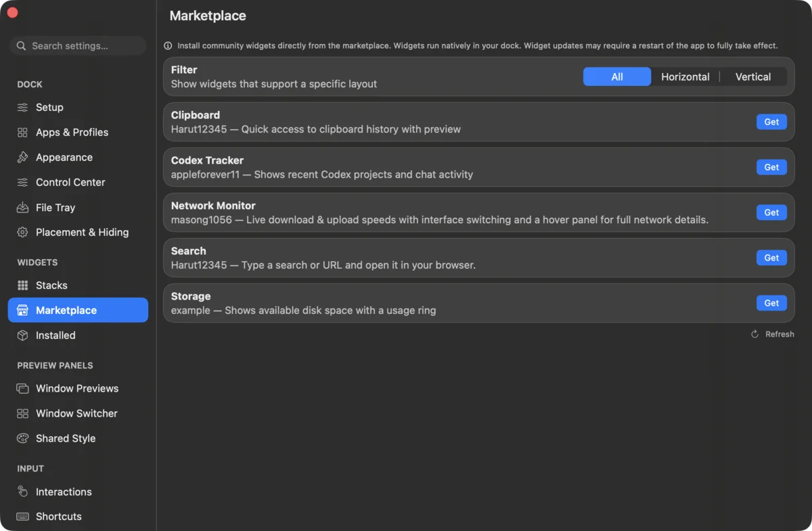Viewport: 812px width, 531px height.
Task: Click the Window Previews icon
Action: point(22,389)
